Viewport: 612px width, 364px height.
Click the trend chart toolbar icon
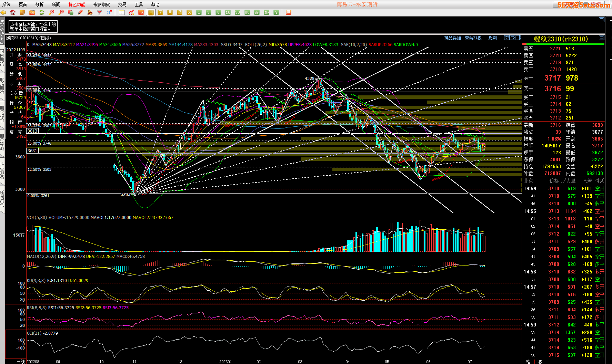(131, 12)
